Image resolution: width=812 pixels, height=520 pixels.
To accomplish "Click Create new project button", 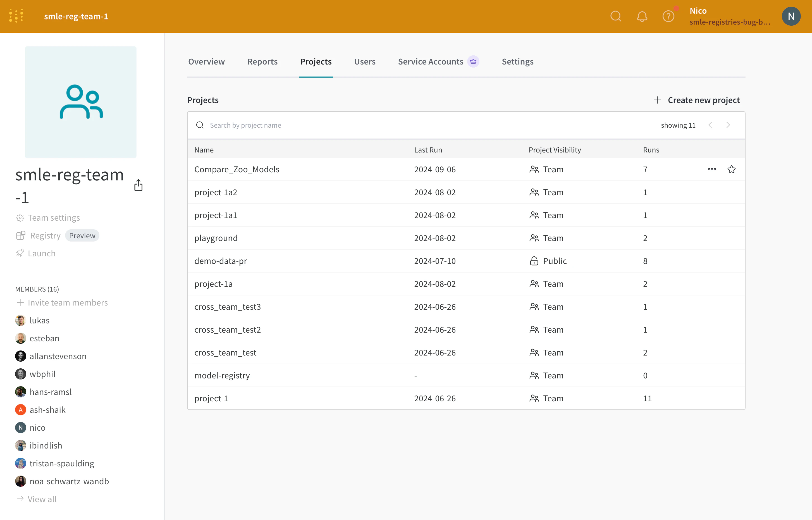I will (x=696, y=100).
